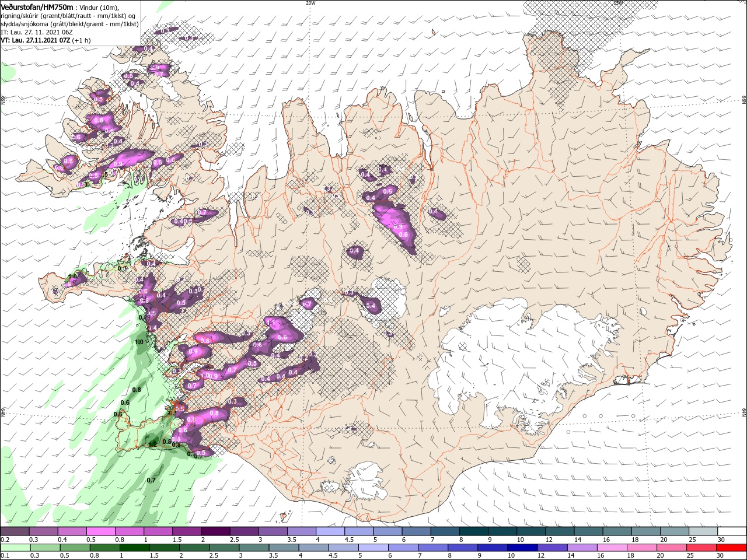This screenshot has height=560, width=747.
Task: Click the 15W longitude label
Action: point(617,2)
